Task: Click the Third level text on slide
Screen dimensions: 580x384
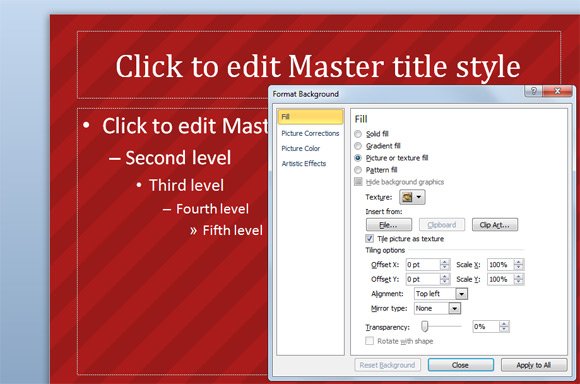Action: click(186, 185)
